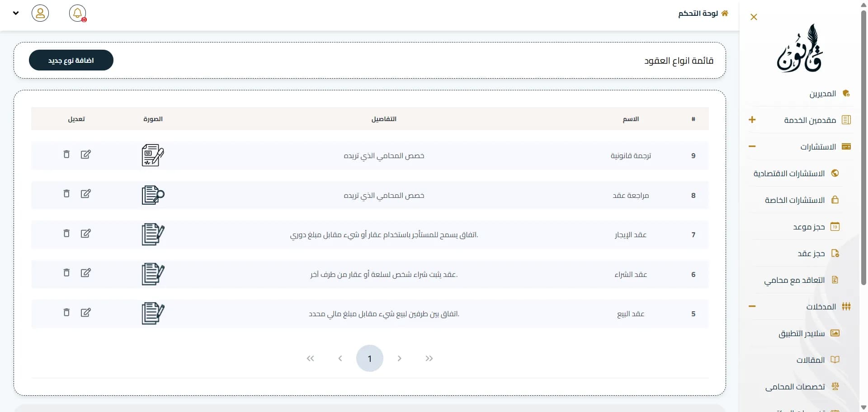Go to first page double arrow
This screenshot has width=868, height=412.
point(310,358)
